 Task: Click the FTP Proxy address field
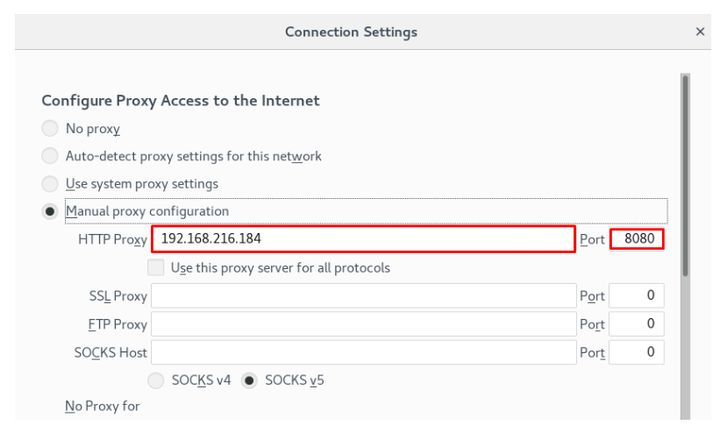[363, 324]
